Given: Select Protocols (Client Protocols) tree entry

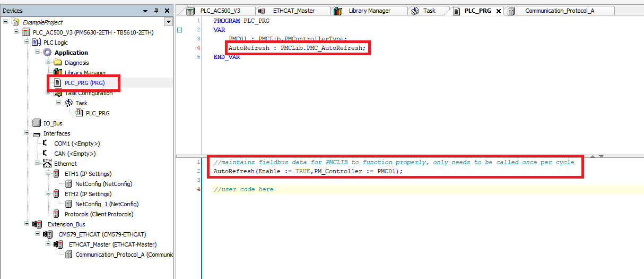Looking at the screenshot, I should click(x=99, y=214).
